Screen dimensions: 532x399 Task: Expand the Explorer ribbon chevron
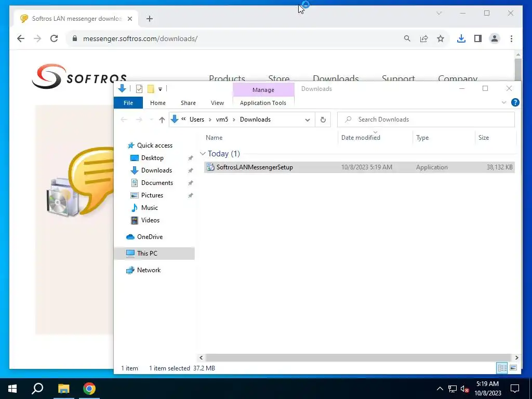pos(504,102)
